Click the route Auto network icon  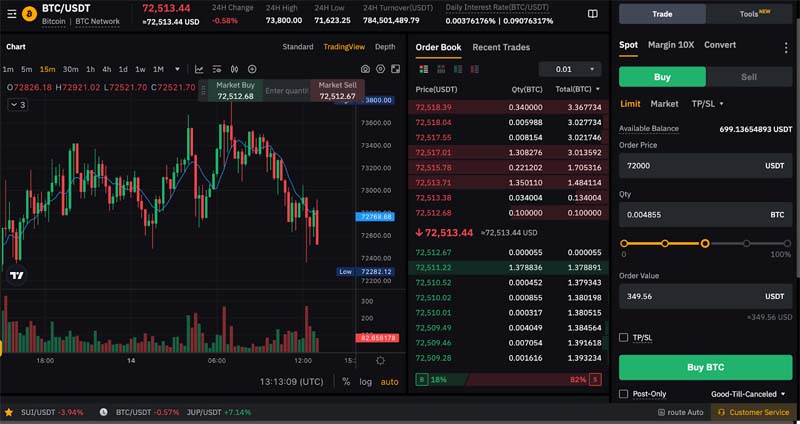[x=661, y=412]
